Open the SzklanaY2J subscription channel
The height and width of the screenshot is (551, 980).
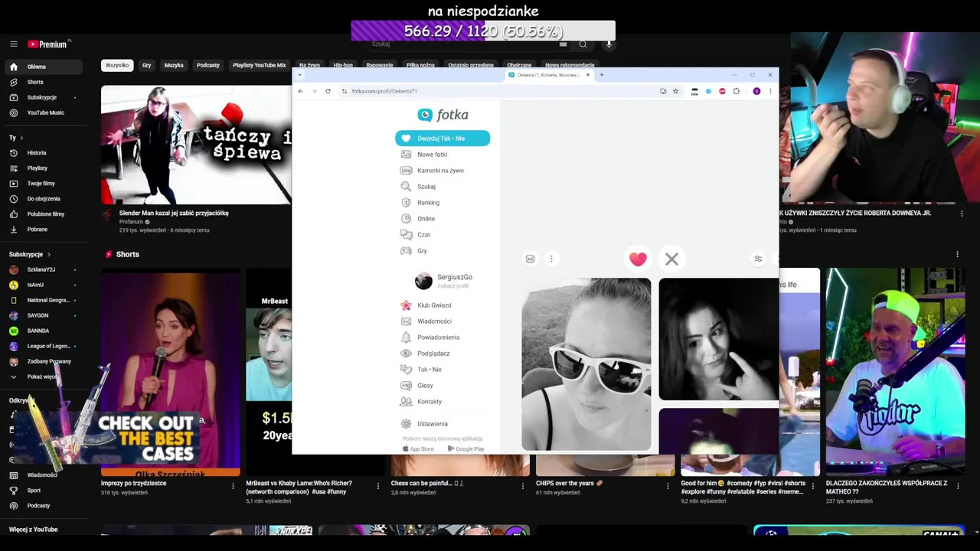(42, 269)
